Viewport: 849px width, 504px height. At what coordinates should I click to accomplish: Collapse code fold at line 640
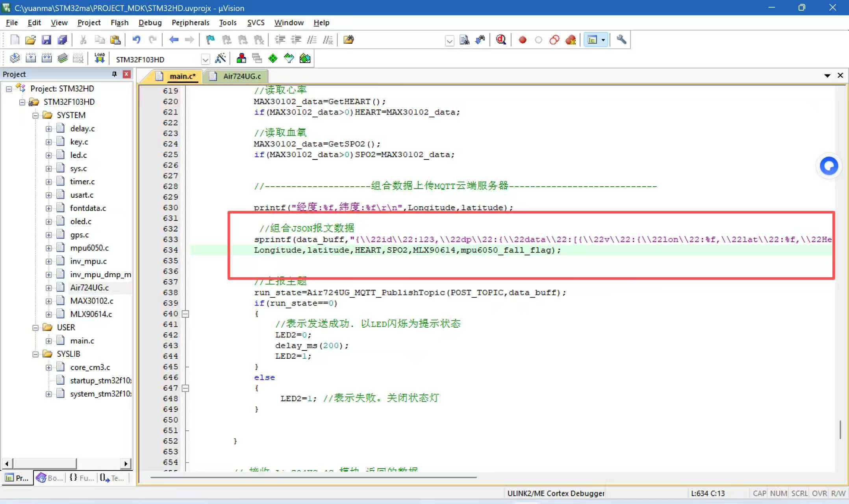(x=185, y=314)
